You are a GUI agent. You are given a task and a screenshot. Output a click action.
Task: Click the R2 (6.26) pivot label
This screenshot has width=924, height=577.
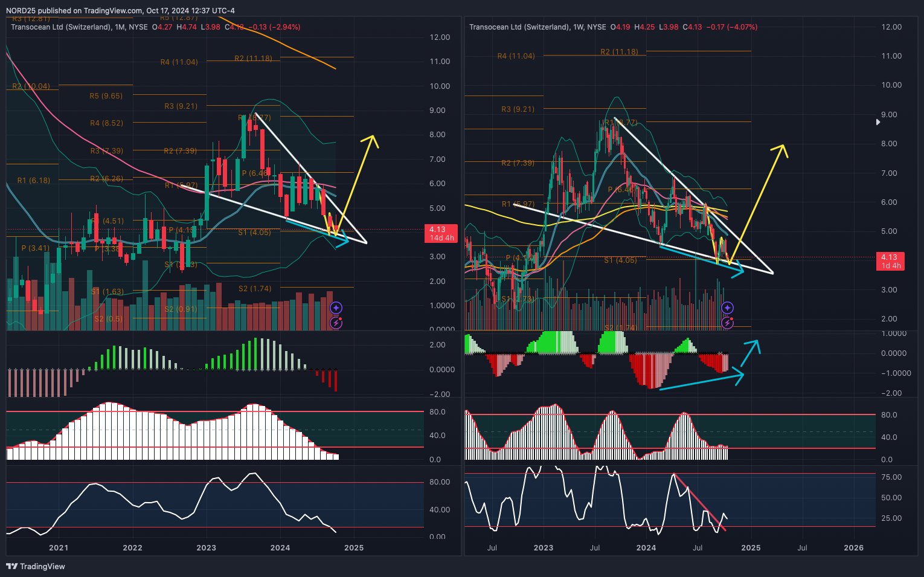click(106, 179)
